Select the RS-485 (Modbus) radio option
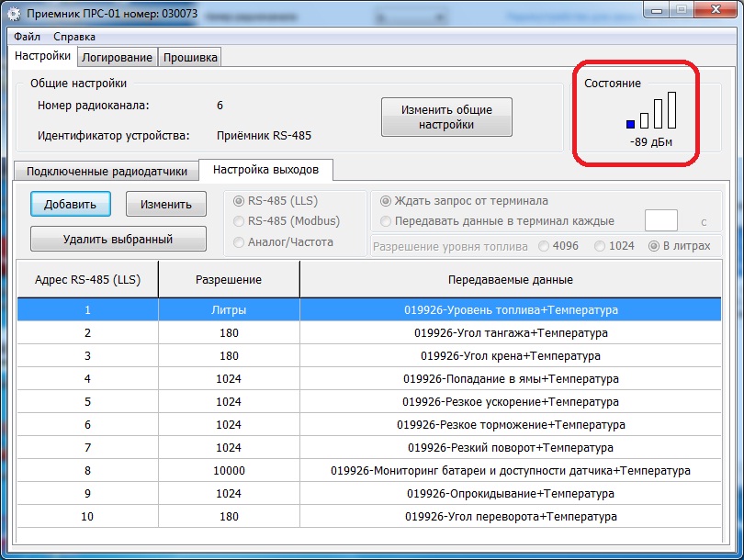This screenshot has width=744, height=560. (241, 221)
